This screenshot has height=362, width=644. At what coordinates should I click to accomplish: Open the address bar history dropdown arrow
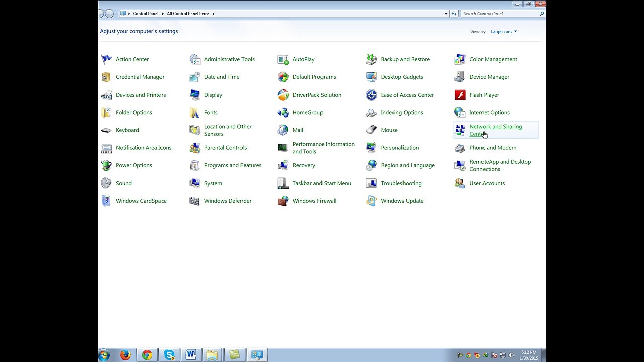pyautogui.click(x=446, y=14)
